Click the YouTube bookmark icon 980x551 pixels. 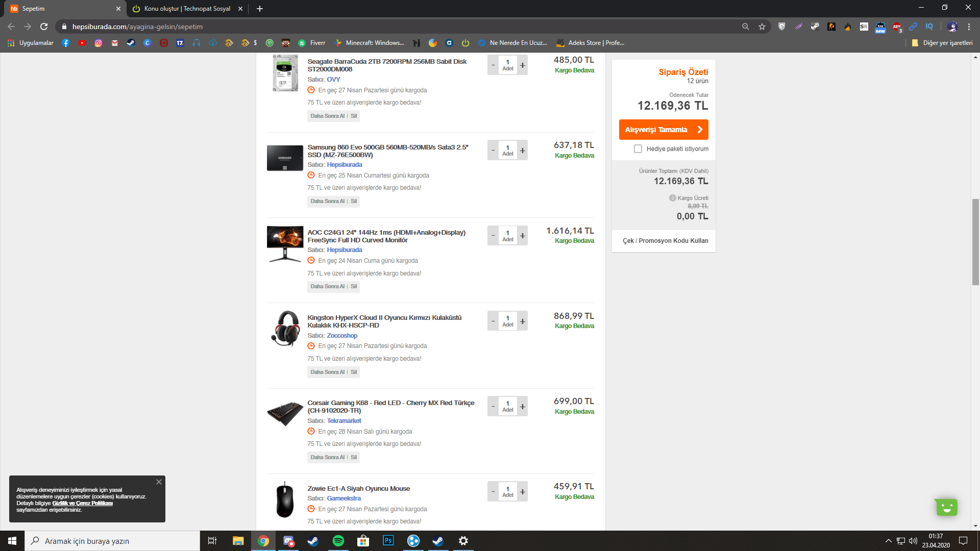tap(82, 43)
